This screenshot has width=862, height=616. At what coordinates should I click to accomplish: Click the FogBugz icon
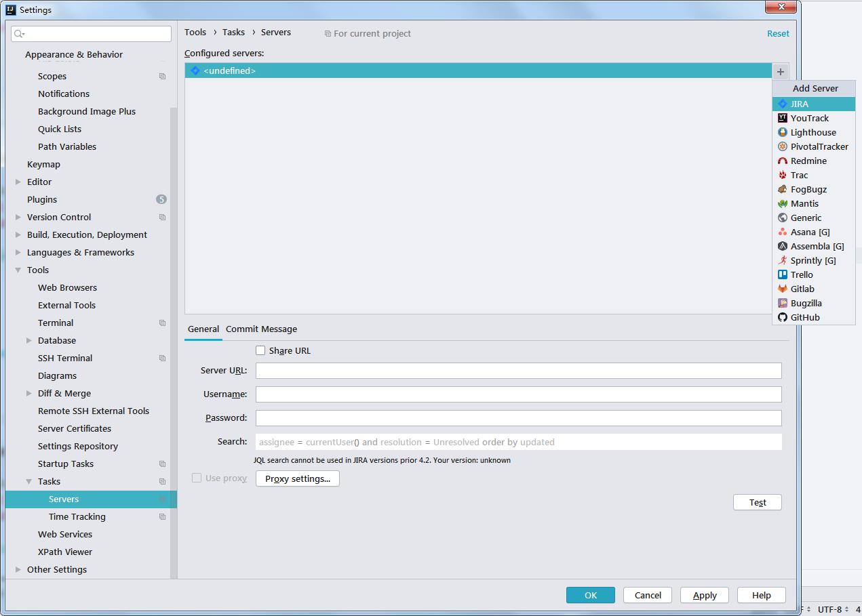783,189
